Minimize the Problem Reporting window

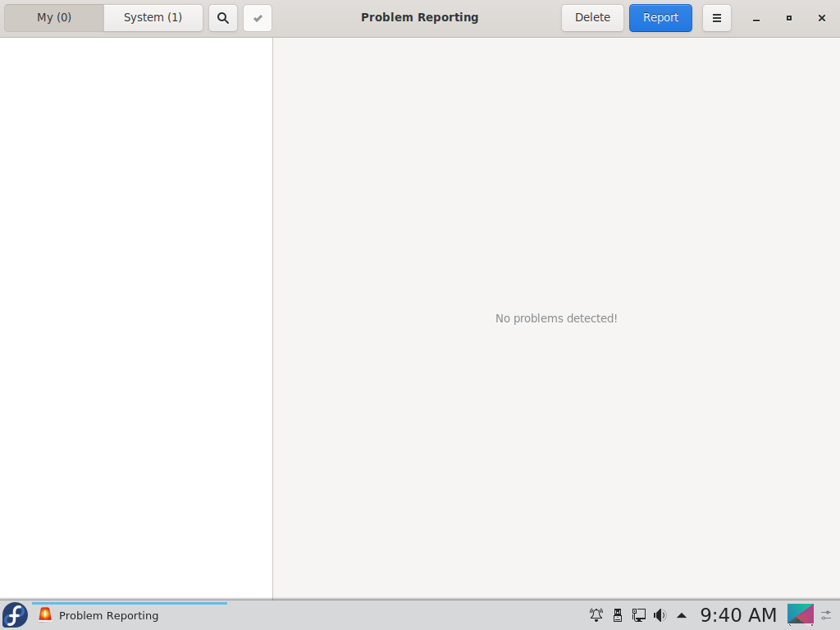pyautogui.click(x=756, y=18)
